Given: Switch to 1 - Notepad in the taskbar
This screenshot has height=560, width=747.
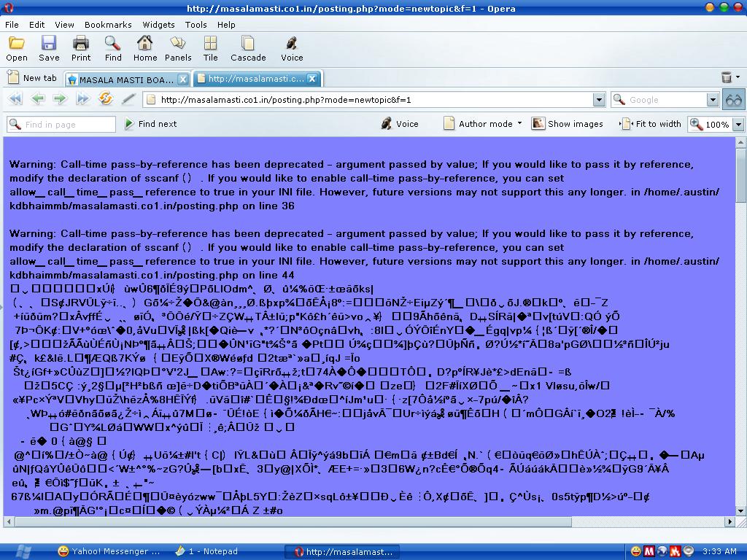Looking at the screenshot, I should [x=206, y=551].
